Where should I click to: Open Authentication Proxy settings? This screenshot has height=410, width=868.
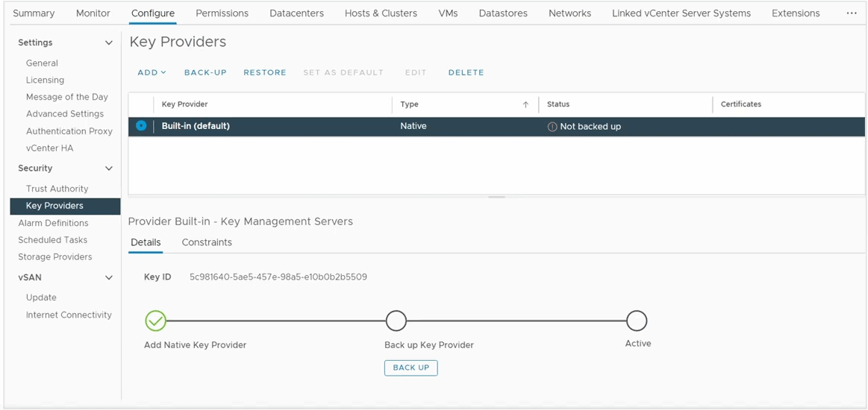tap(69, 131)
